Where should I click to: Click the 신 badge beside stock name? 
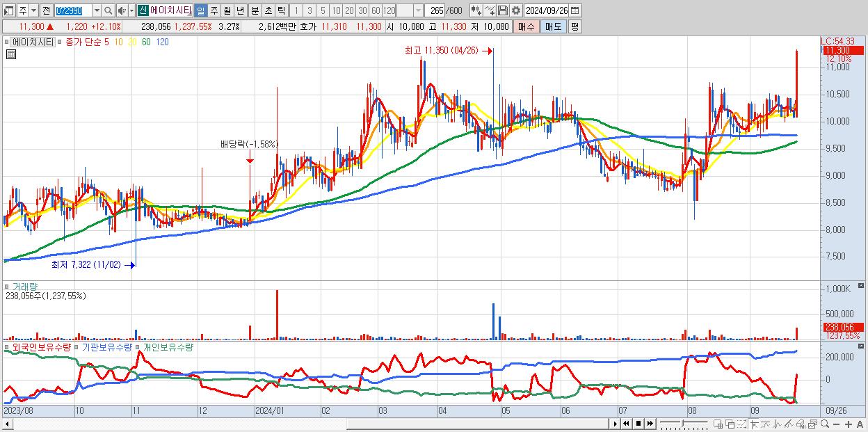142,10
